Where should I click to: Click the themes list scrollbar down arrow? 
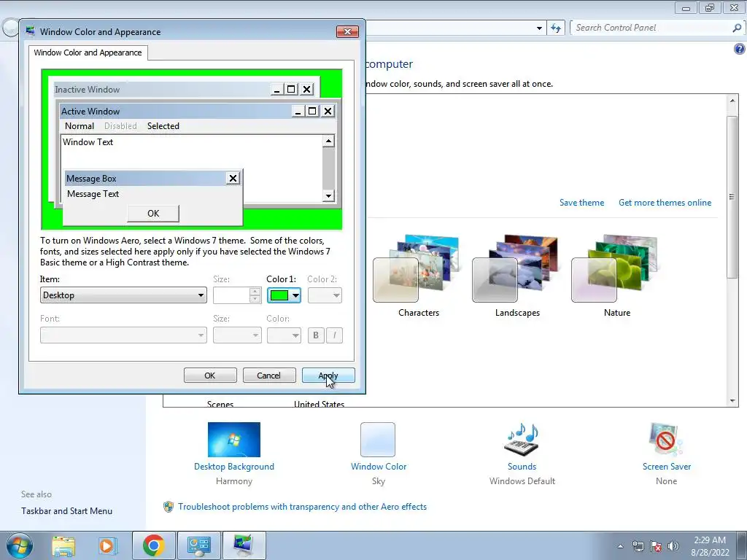point(732,401)
